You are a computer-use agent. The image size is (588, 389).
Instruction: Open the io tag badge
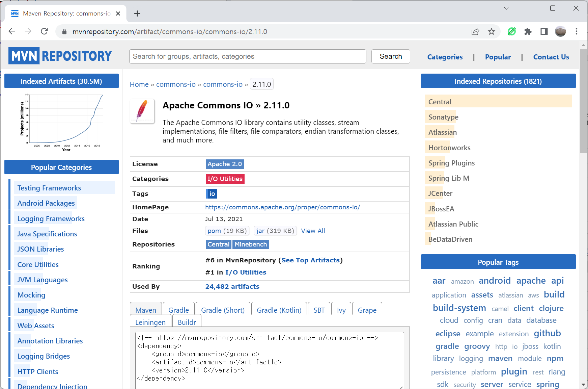point(212,194)
